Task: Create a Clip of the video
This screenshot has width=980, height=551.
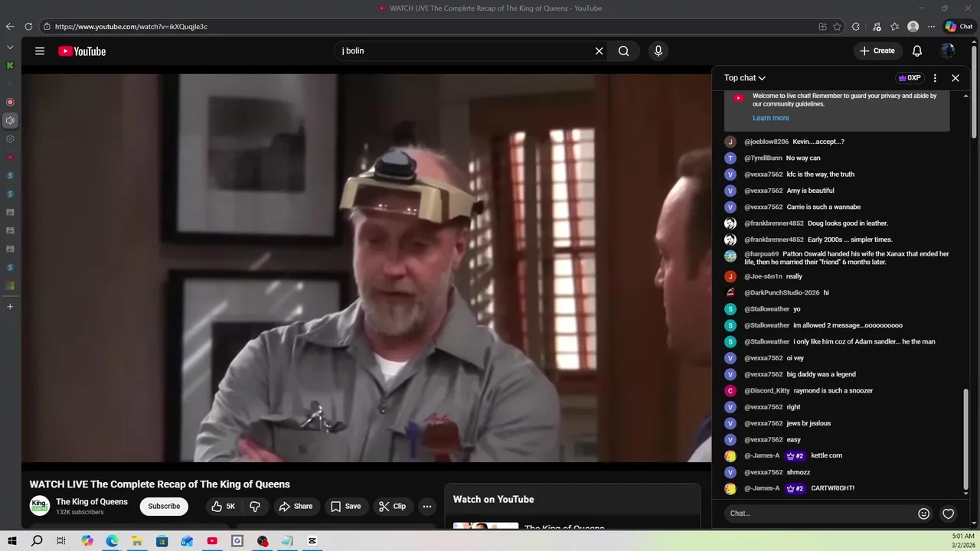Action: click(x=392, y=507)
